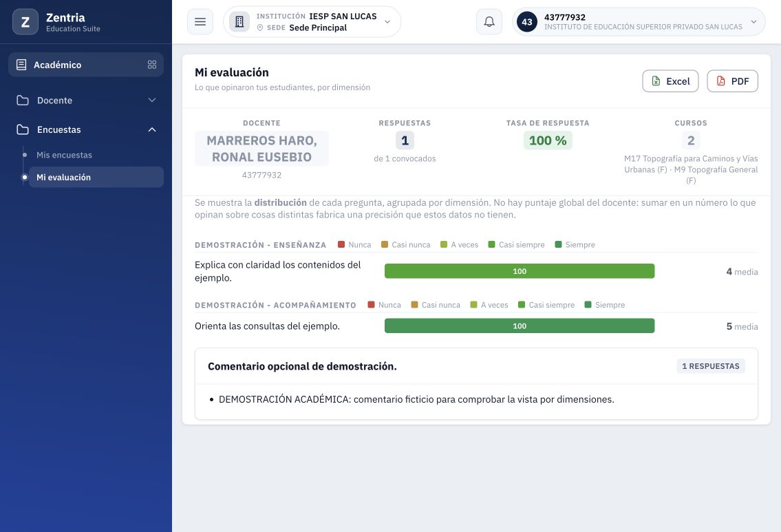The width and height of the screenshot is (781, 532).
Task: Expand the institution selector chevron
Action: point(387,22)
